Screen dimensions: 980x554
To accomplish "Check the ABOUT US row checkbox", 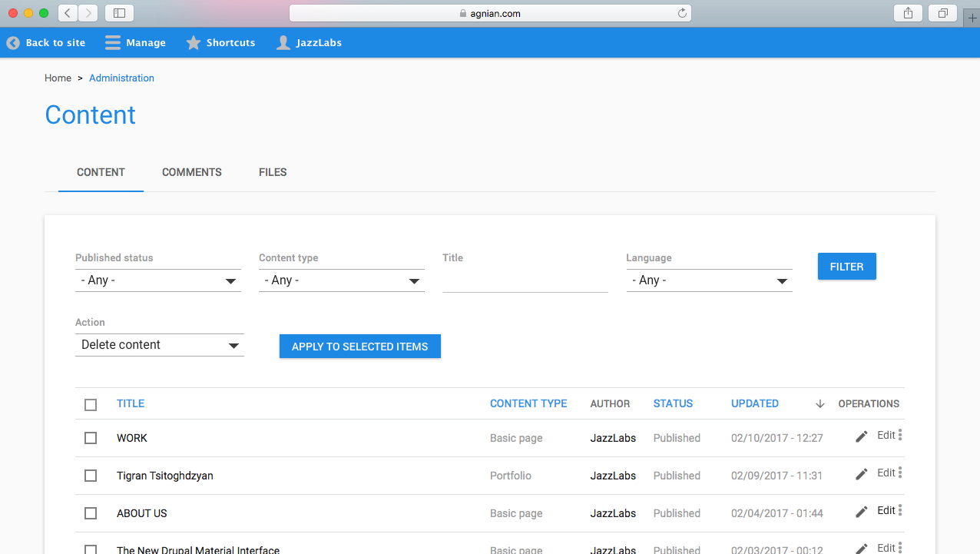I will pyautogui.click(x=90, y=513).
